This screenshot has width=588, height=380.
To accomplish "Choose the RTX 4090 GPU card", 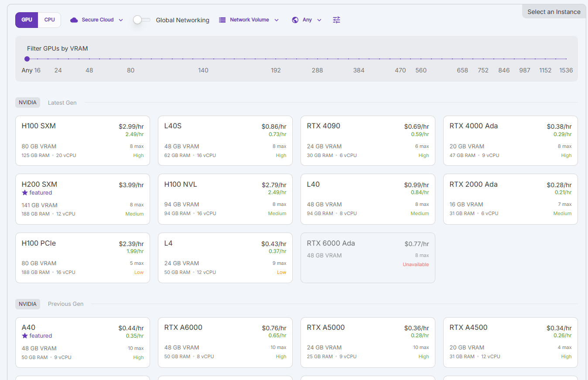I will click(x=368, y=140).
